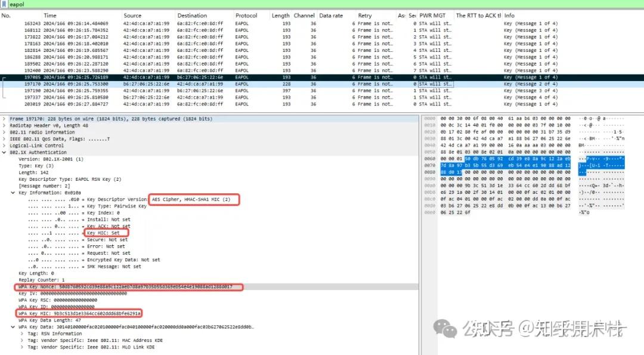Sort packets by the Time column

coord(49,16)
